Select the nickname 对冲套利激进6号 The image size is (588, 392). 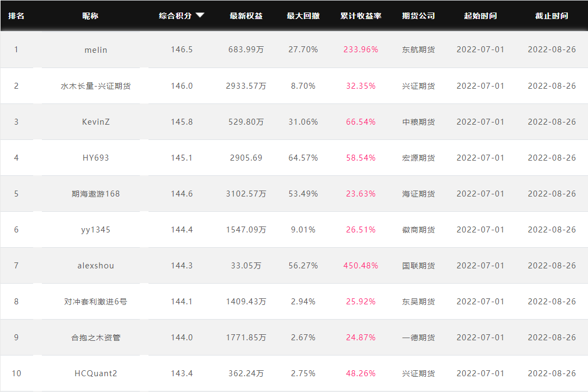point(96,302)
